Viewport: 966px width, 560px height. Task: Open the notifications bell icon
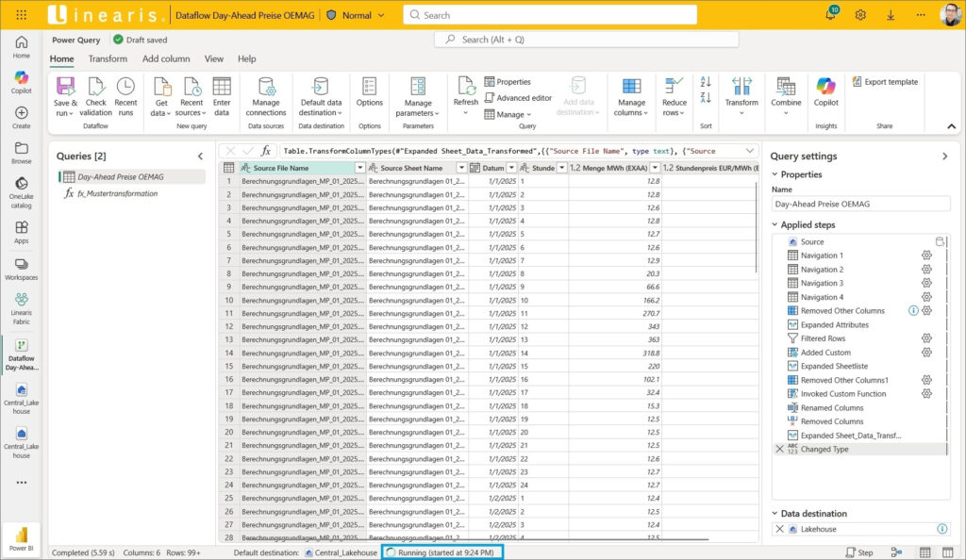coord(830,15)
